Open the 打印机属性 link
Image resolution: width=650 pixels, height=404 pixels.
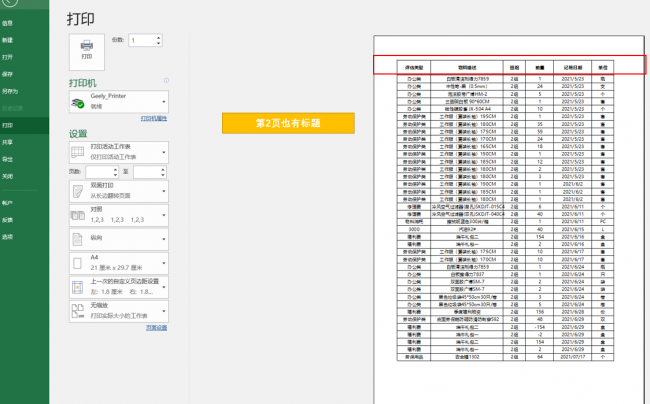click(154, 119)
